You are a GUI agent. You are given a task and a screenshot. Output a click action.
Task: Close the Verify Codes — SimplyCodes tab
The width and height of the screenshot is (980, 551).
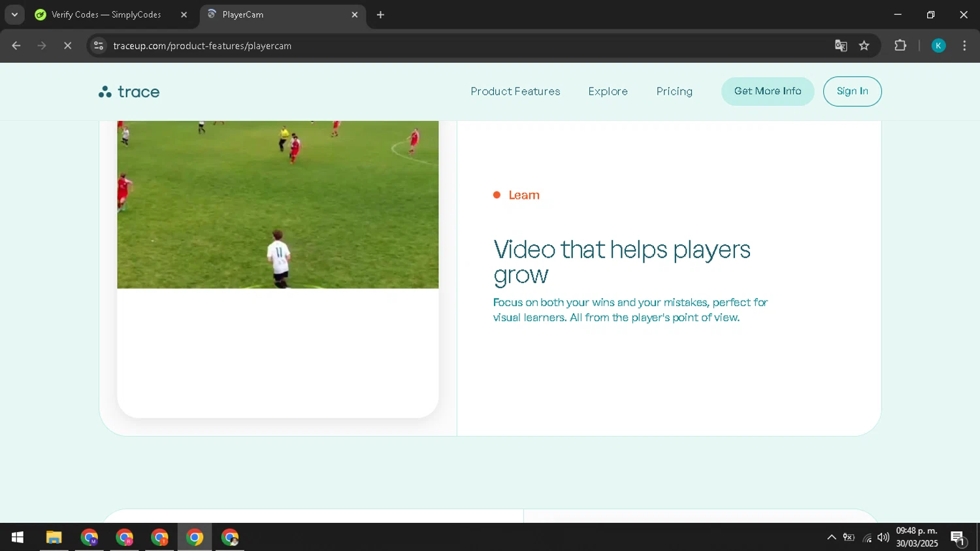pos(184,14)
